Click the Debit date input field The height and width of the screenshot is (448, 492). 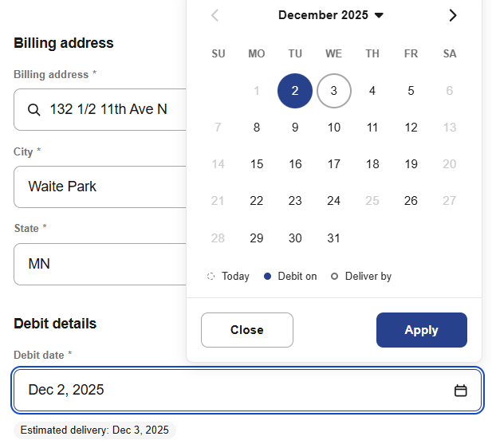click(x=231, y=391)
